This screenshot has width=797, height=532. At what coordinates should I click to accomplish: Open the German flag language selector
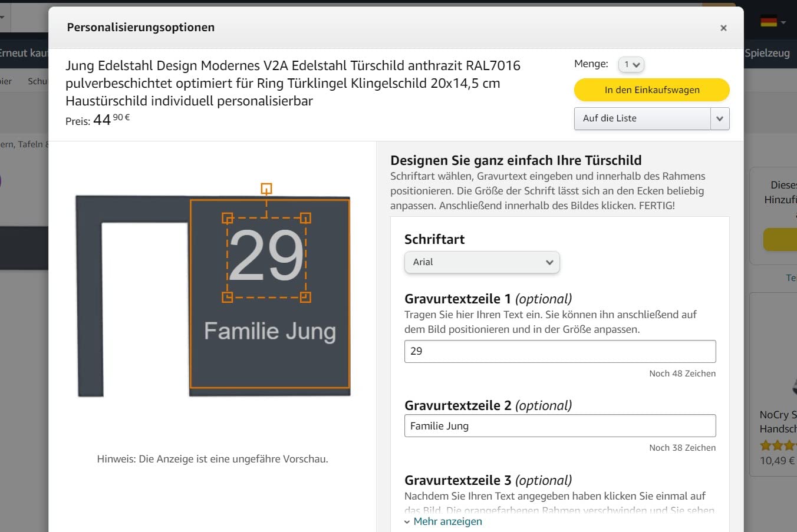773,22
